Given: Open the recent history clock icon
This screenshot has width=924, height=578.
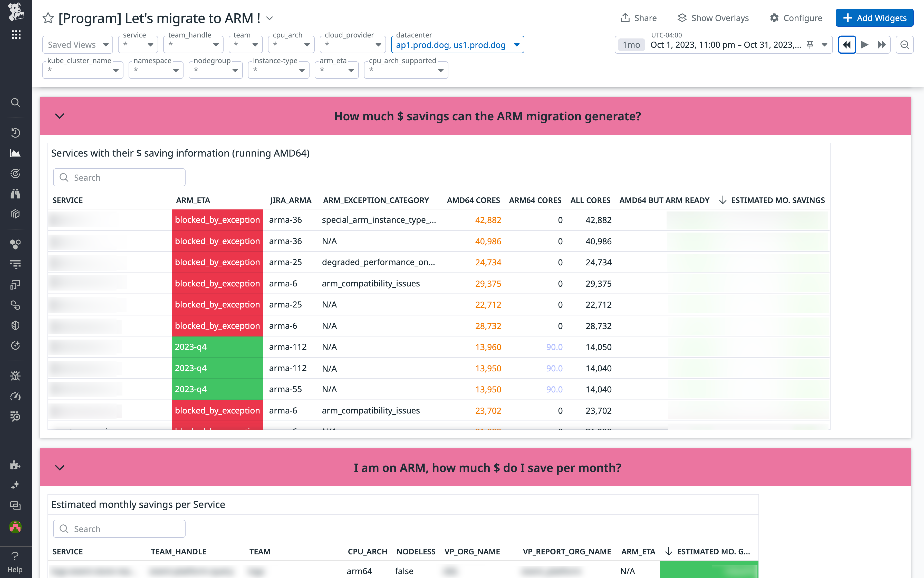Looking at the screenshot, I should point(15,133).
